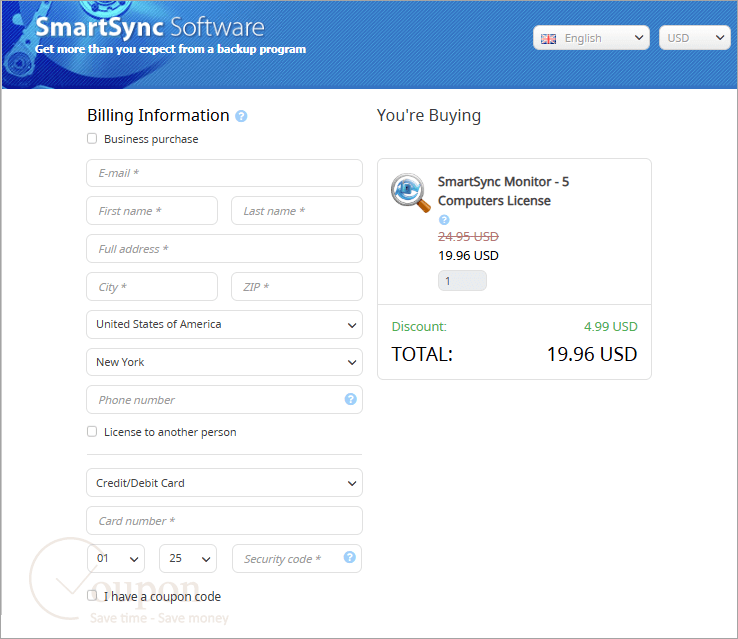Viewport: 738px width, 639px height.
Task: Click the First name field
Action: click(152, 211)
